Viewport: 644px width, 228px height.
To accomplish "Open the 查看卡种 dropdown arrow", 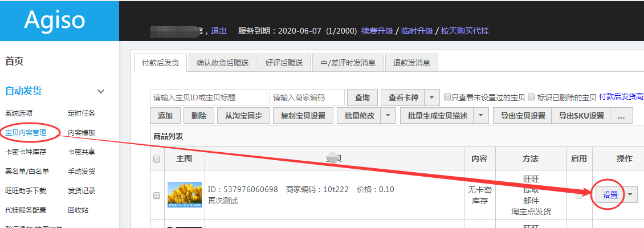I will click(431, 97).
